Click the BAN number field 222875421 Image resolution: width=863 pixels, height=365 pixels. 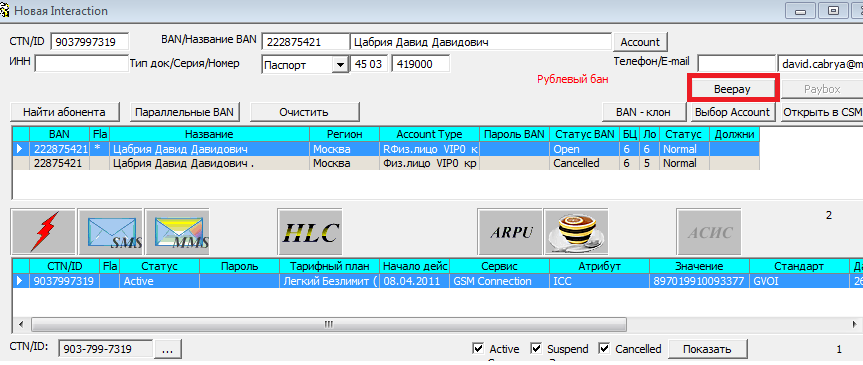(x=305, y=42)
